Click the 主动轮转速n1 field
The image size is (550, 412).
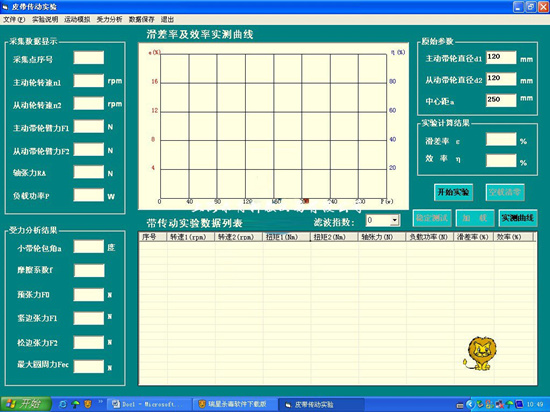coord(89,81)
